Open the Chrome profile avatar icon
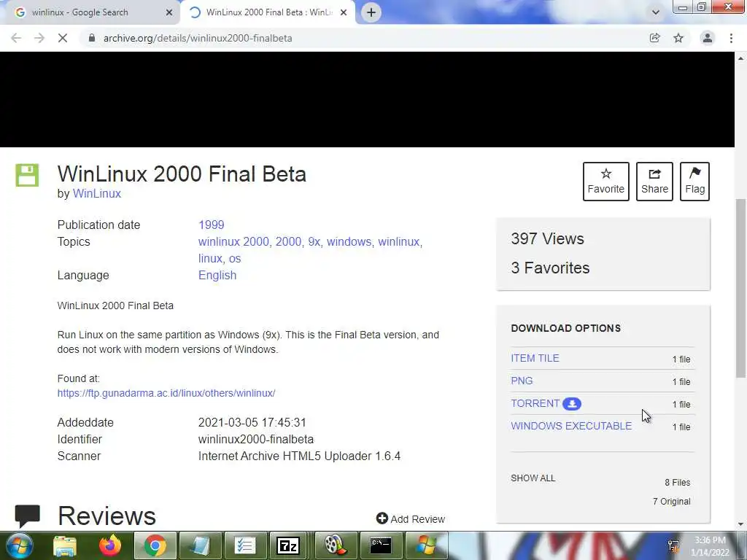This screenshot has height=560, width=747. coord(708,38)
